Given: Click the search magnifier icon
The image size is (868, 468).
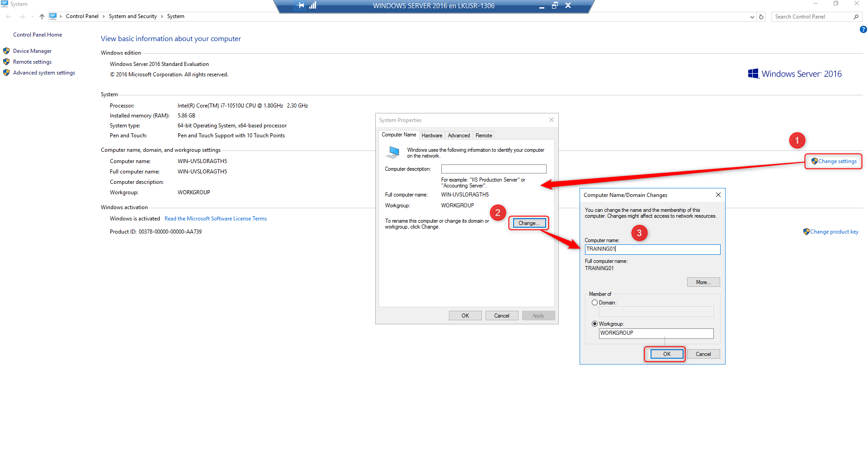Looking at the screenshot, I should 856,17.
